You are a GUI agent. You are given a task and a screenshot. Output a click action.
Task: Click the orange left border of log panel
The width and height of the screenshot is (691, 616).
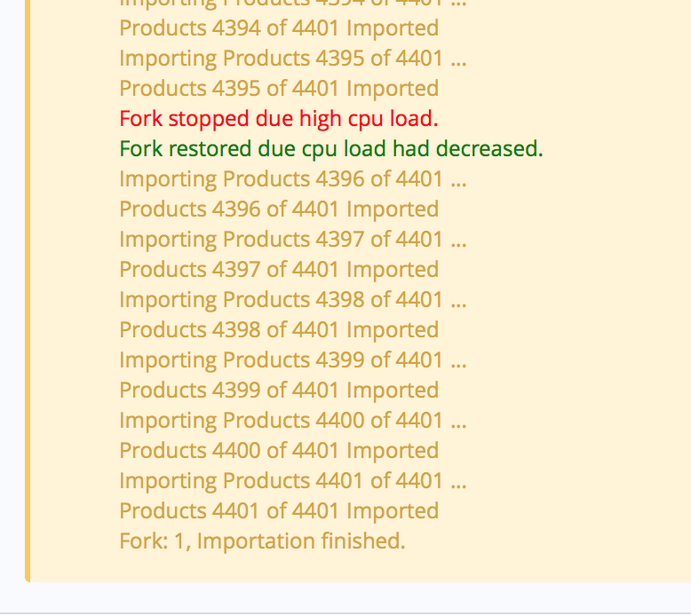click(x=28, y=290)
